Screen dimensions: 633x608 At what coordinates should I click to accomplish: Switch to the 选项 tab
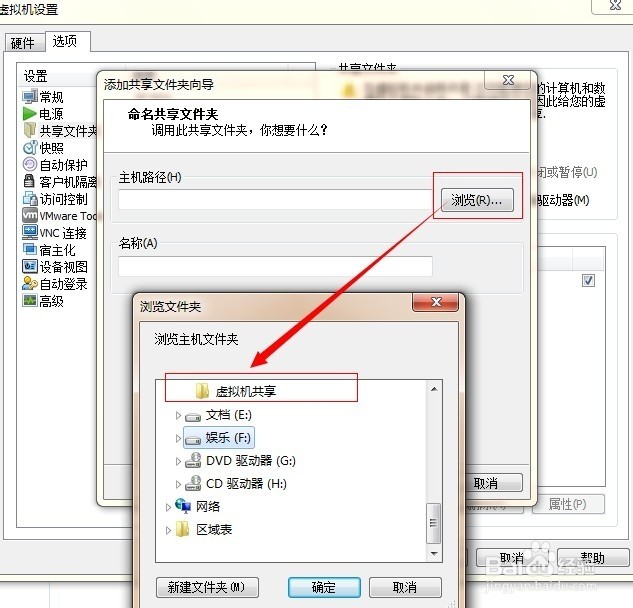coord(67,41)
